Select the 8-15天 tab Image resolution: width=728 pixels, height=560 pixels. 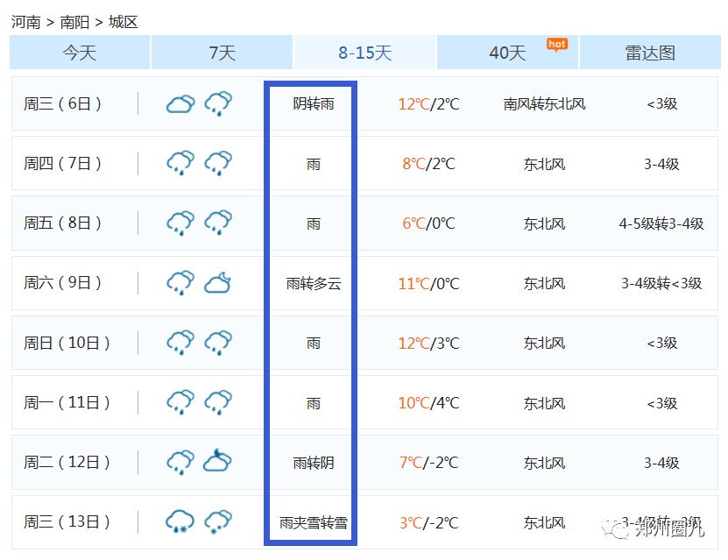[x=364, y=53]
